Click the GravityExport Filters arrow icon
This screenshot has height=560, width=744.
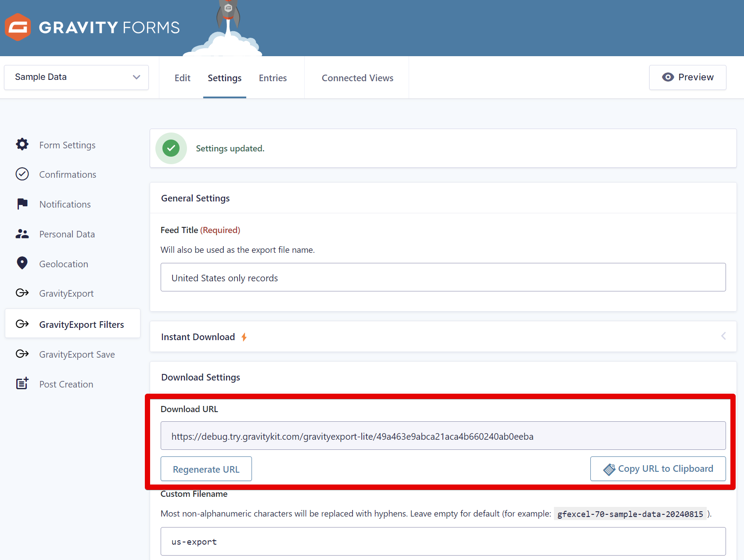point(22,324)
